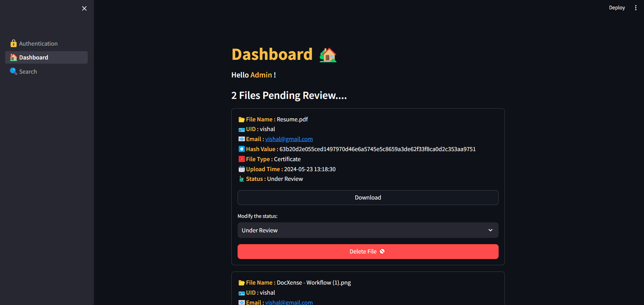The height and width of the screenshot is (305, 644).
Task: Select the Dashboard page in sidebar
Action: 46,57
